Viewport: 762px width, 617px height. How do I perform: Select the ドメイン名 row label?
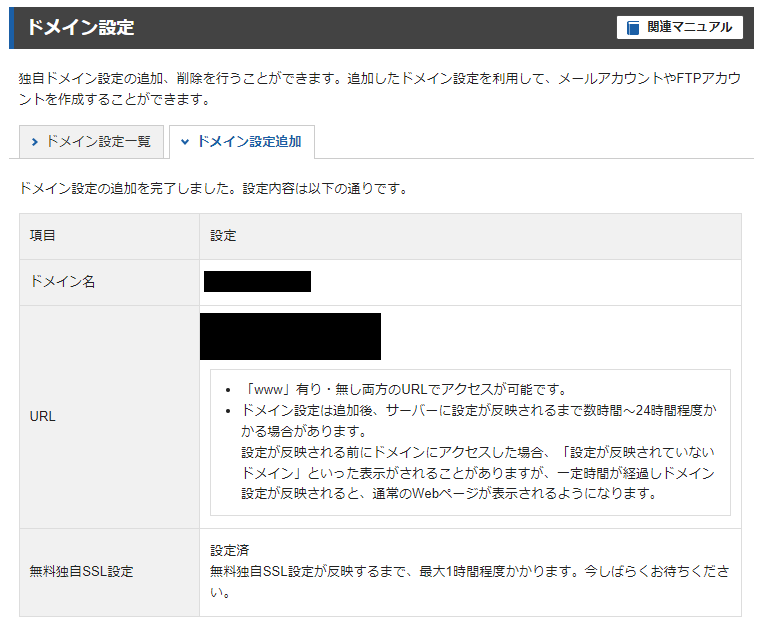62,282
